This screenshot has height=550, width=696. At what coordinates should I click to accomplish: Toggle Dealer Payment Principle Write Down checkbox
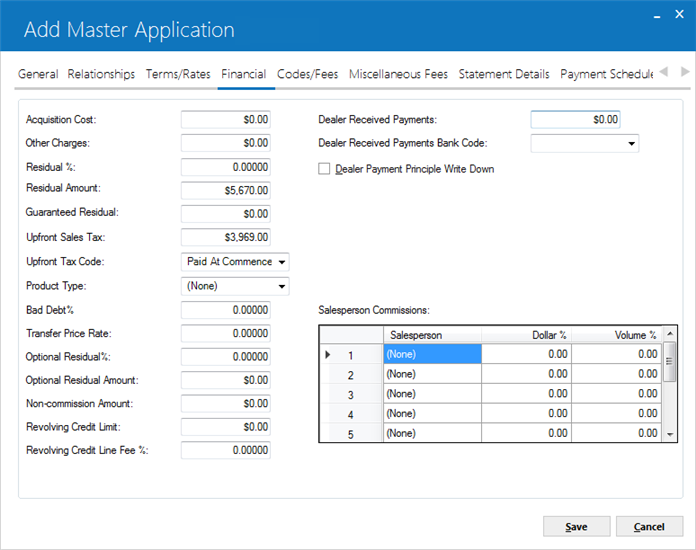tap(324, 169)
